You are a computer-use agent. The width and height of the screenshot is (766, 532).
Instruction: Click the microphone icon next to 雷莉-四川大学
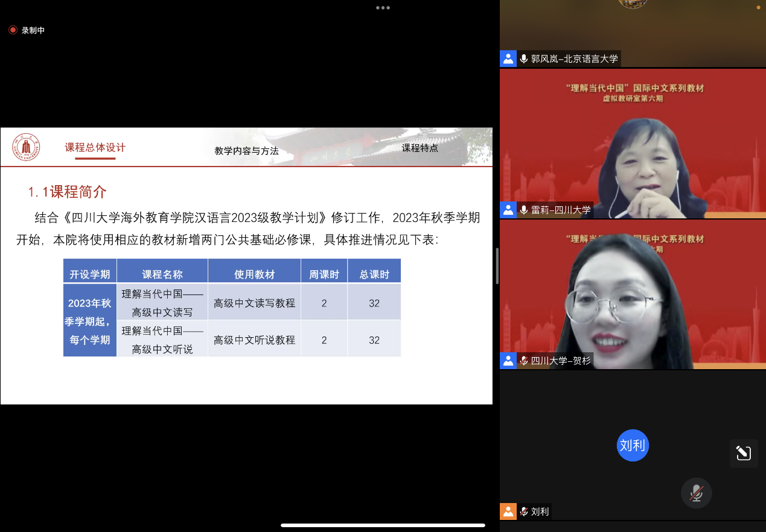click(524, 210)
